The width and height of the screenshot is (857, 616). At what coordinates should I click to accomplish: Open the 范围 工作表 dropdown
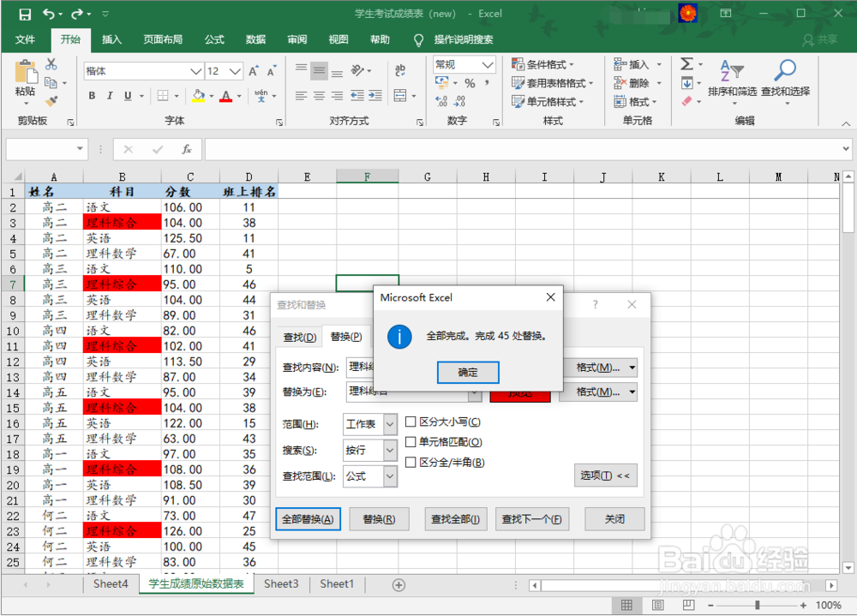[x=390, y=424]
